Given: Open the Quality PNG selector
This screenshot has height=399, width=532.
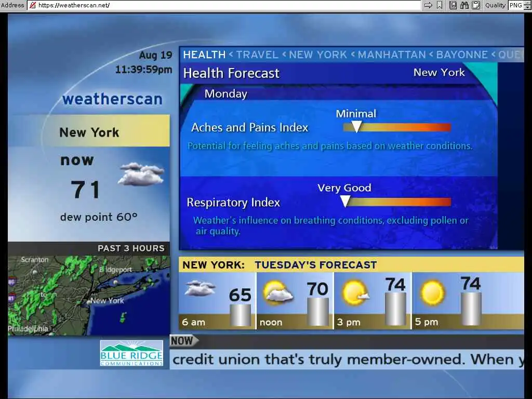Looking at the screenshot, I should [516, 5].
